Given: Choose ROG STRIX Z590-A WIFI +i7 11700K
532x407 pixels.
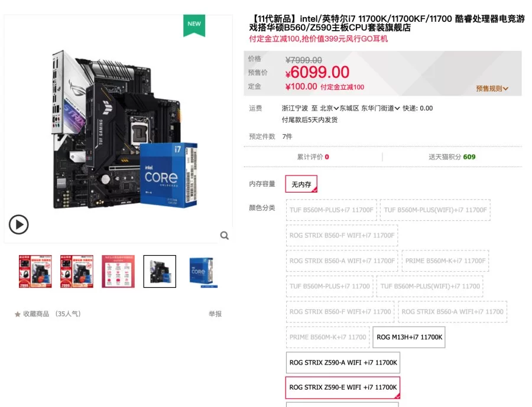Looking at the screenshot, I should (343, 363).
